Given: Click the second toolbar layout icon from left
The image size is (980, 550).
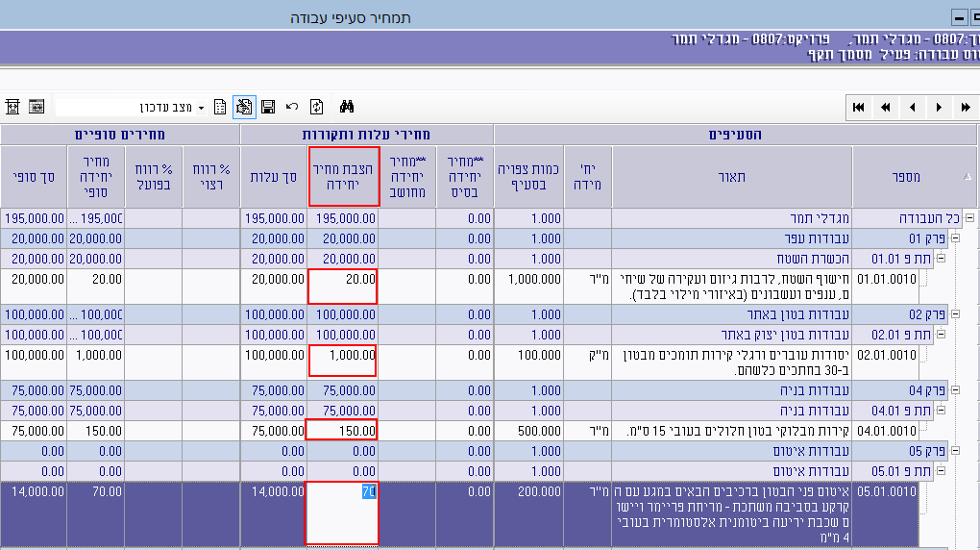Looking at the screenshot, I should (37, 107).
